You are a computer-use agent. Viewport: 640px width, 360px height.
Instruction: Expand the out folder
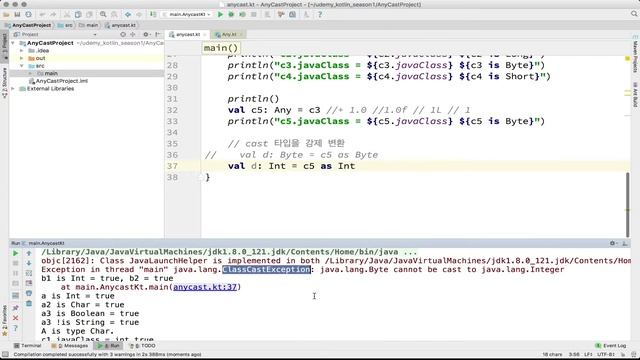22,58
